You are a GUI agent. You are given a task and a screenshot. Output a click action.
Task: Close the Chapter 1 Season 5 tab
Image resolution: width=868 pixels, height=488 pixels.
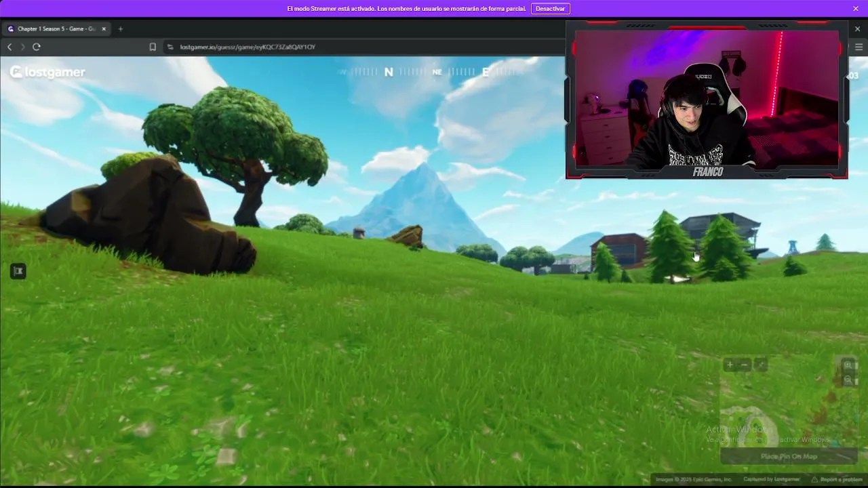104,29
